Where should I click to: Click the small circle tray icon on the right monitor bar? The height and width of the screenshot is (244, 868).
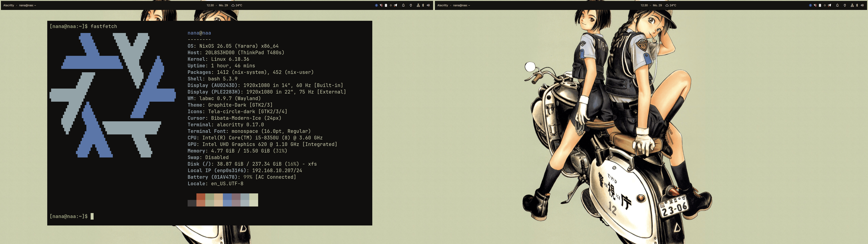click(825, 5)
